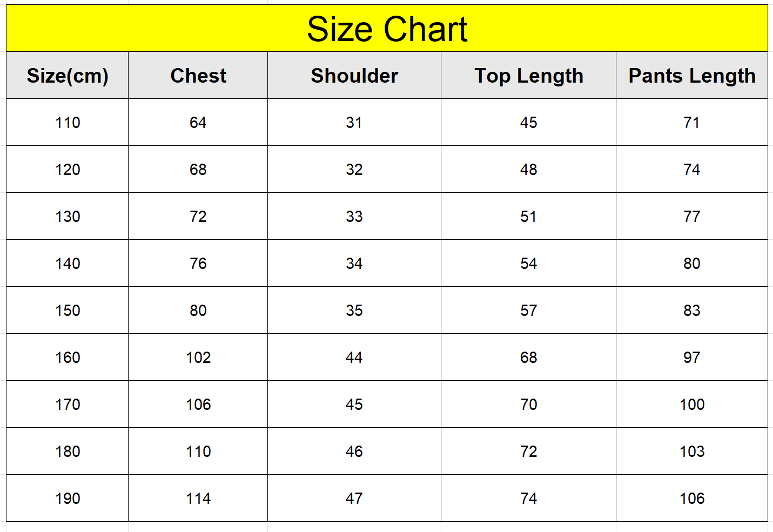Click top length value 51
773x532 pixels.
(x=529, y=217)
